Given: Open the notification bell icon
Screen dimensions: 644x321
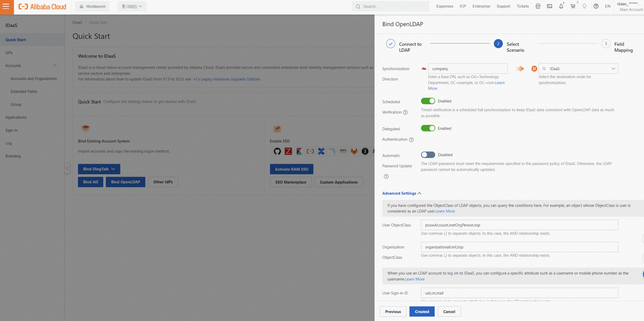Looking at the screenshot, I should point(561,6).
